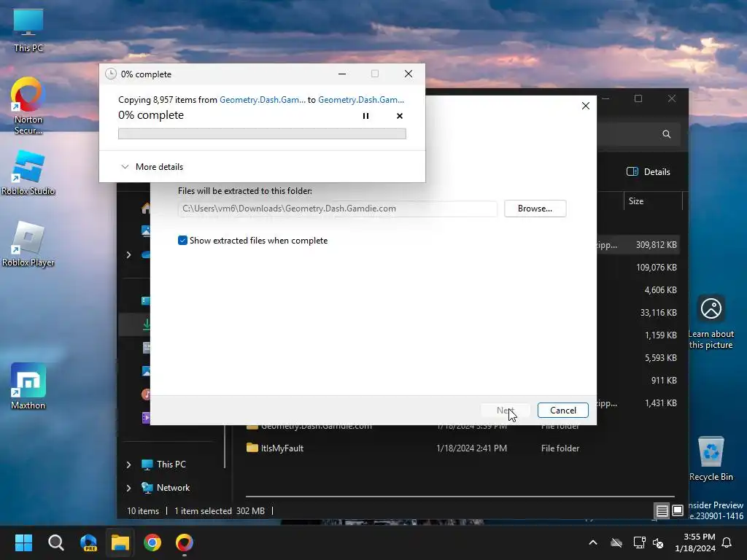Sort by Size column header
747x560 pixels.
pyautogui.click(x=653, y=201)
